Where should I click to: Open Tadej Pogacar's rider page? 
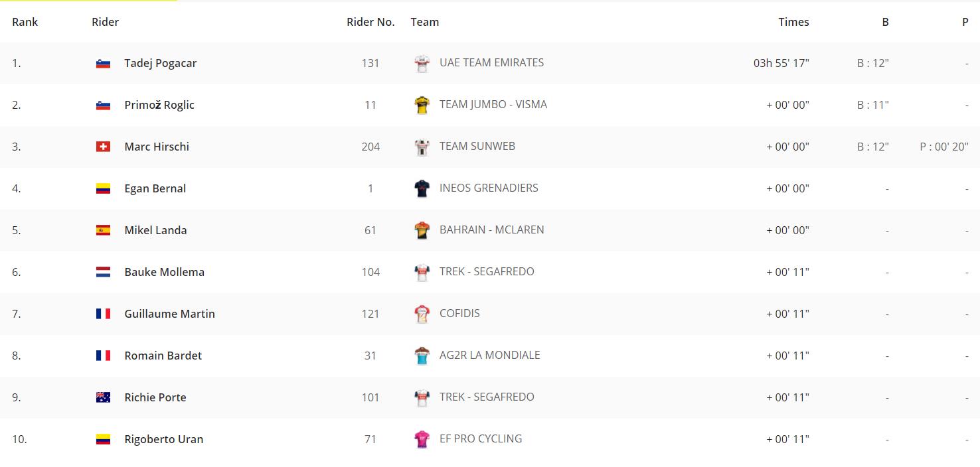tap(161, 63)
